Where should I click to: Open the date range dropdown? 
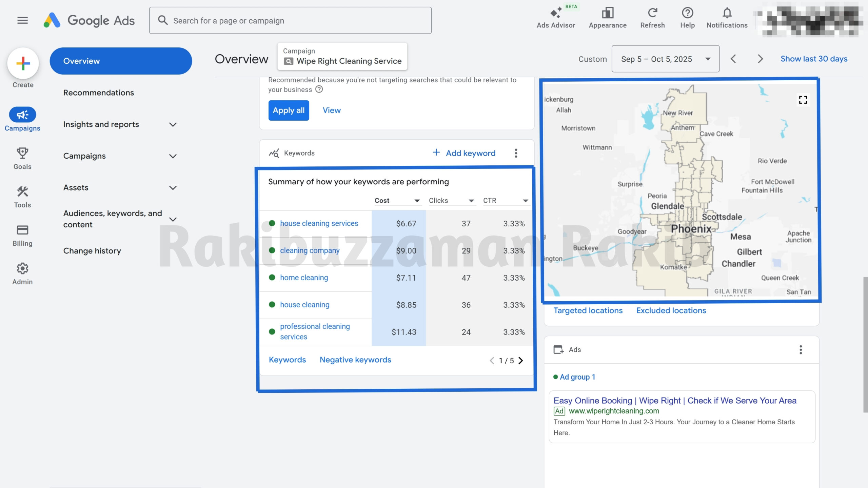(665, 59)
